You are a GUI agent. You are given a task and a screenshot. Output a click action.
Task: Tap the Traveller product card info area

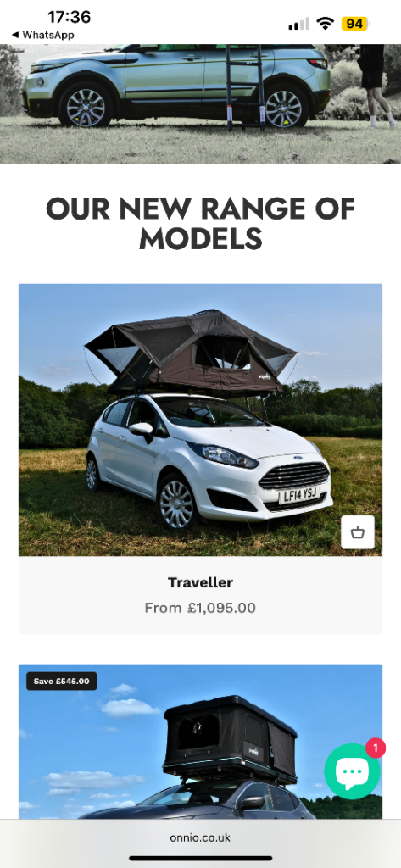click(200, 595)
